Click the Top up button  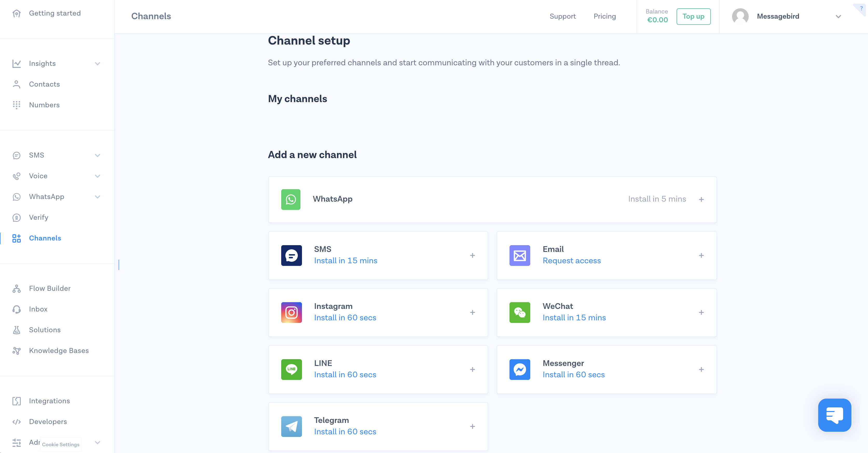[x=693, y=17]
